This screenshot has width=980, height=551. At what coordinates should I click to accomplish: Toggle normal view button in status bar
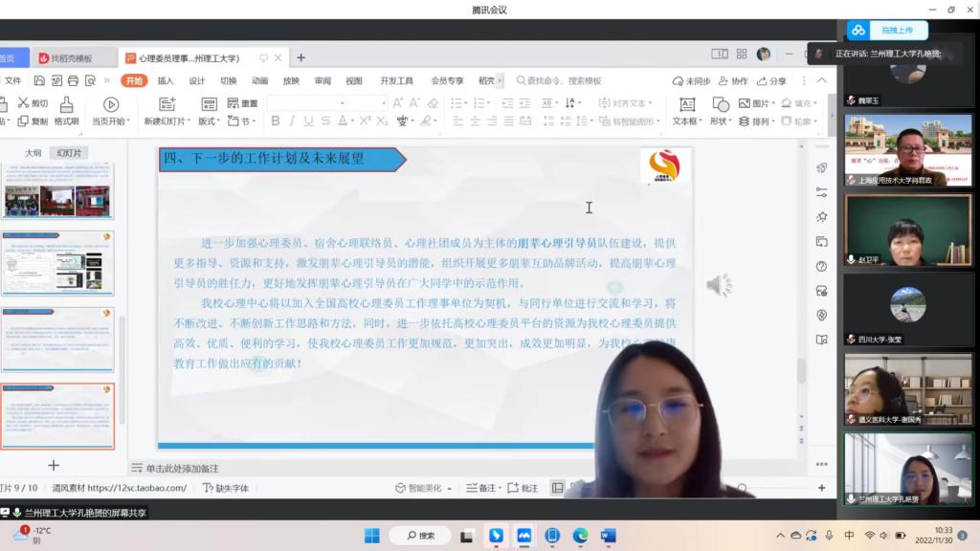[x=558, y=488]
